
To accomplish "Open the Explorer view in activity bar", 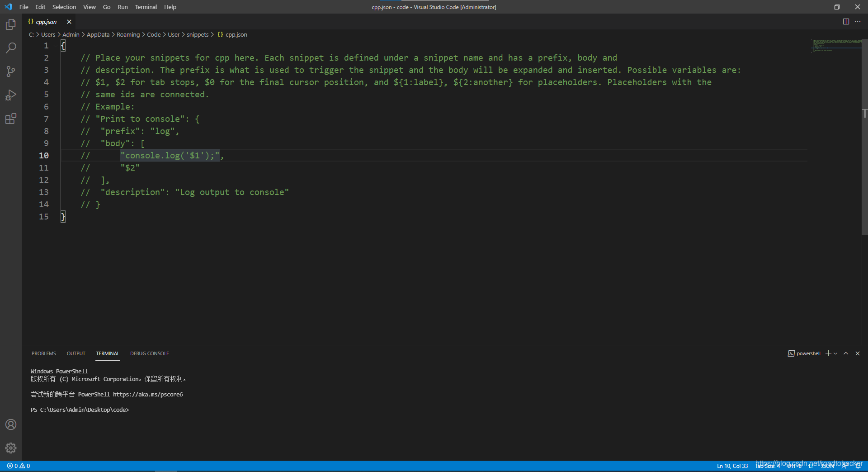I will tap(11, 24).
